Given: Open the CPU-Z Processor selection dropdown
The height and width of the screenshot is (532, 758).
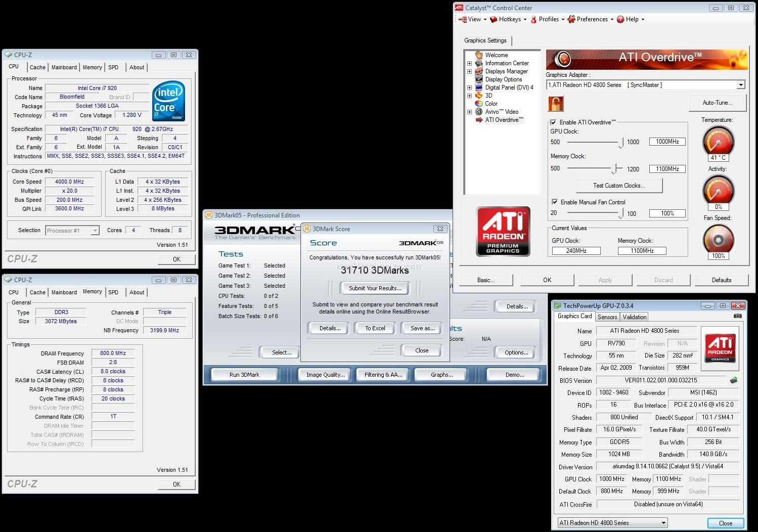Looking at the screenshot, I should (x=95, y=231).
